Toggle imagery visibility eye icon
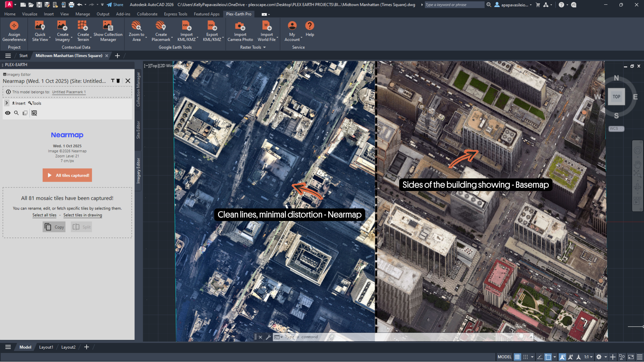 (x=7, y=113)
